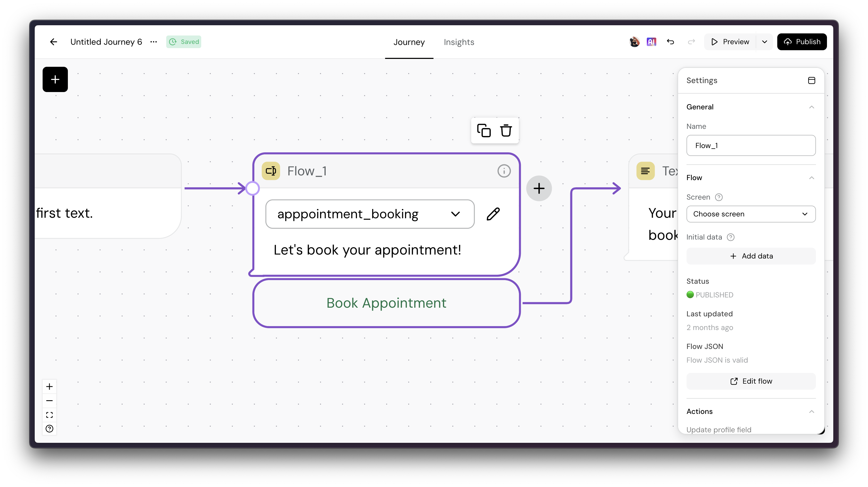Click fit-to-screen icon in zoom controls
This screenshot has height=487, width=868.
49,415
